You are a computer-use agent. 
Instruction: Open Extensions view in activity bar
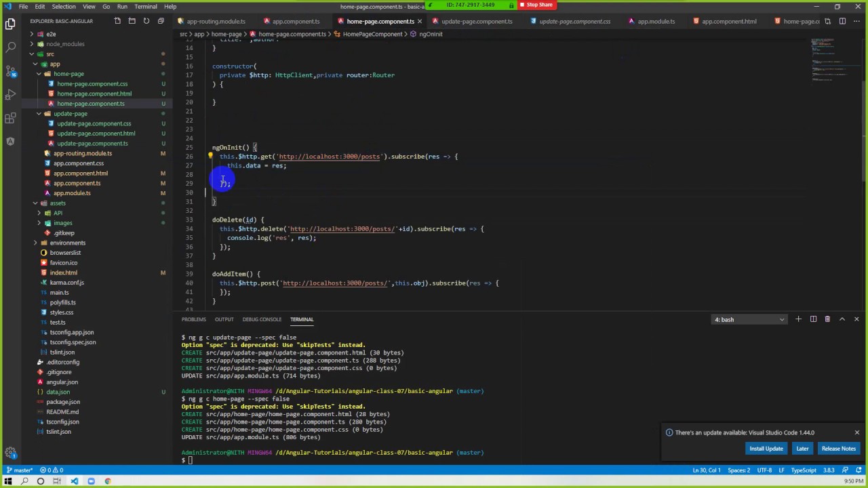click(x=10, y=119)
